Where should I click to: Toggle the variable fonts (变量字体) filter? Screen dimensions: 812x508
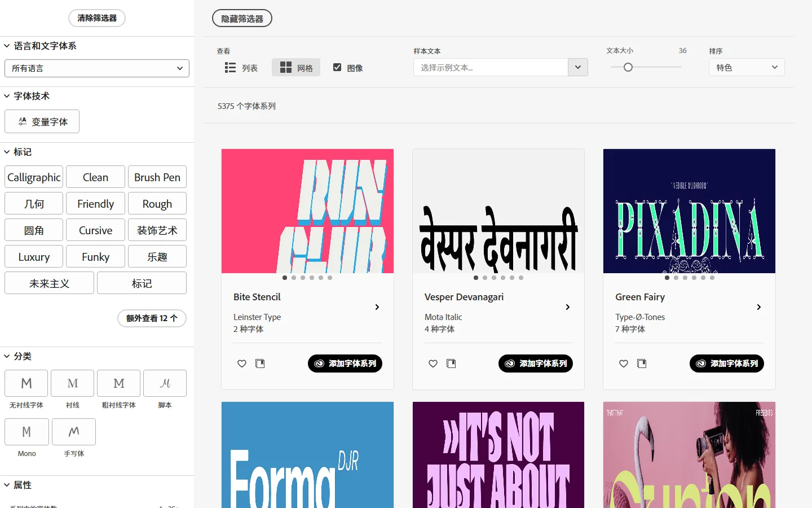(42, 121)
